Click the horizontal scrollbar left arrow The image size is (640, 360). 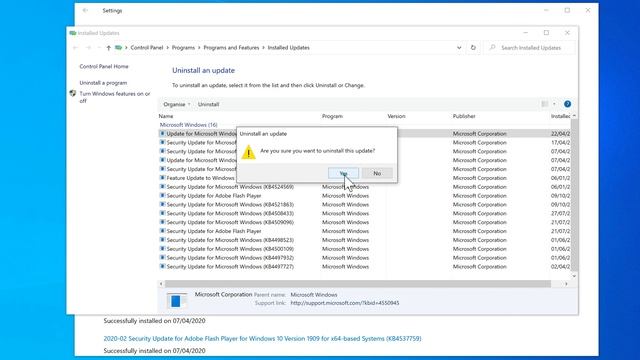[161, 284]
